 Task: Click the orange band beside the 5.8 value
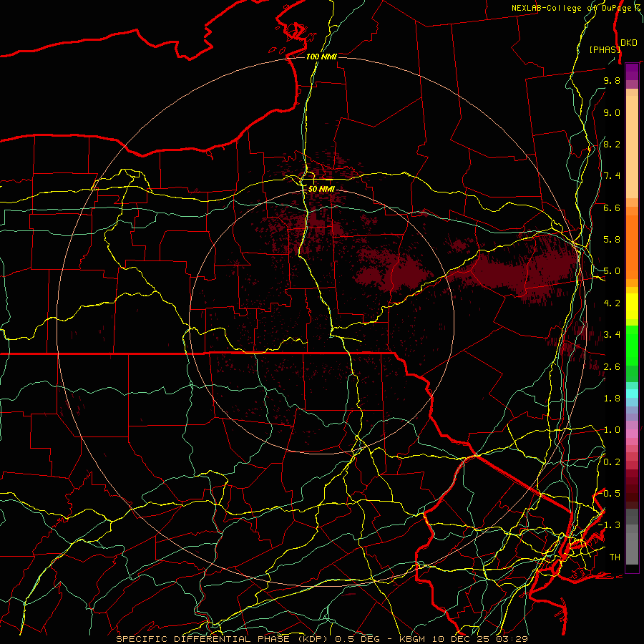pos(632,243)
